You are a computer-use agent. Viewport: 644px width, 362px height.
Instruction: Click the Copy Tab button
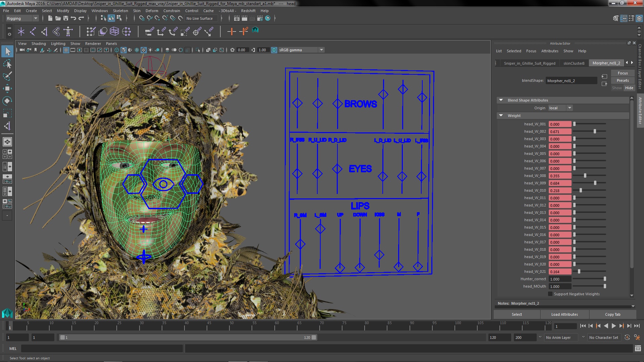(612, 314)
